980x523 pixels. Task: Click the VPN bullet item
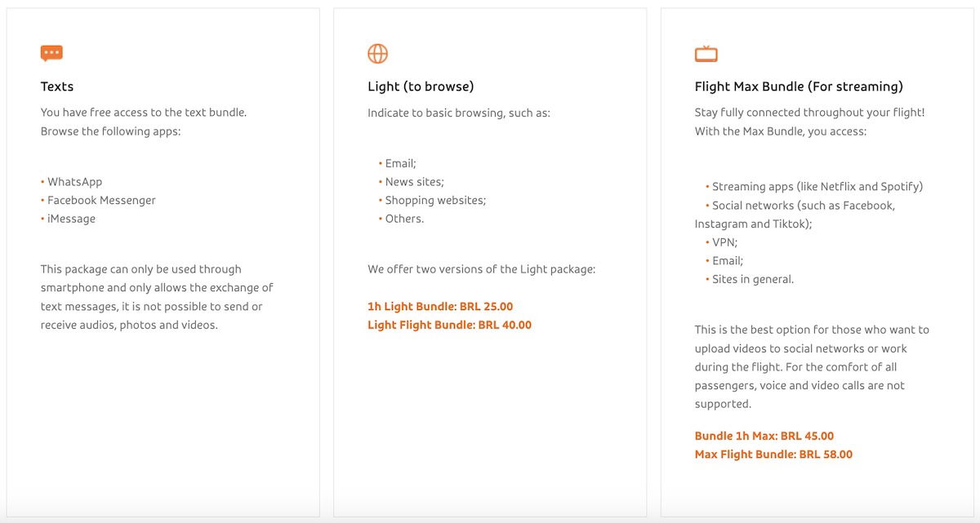point(722,242)
